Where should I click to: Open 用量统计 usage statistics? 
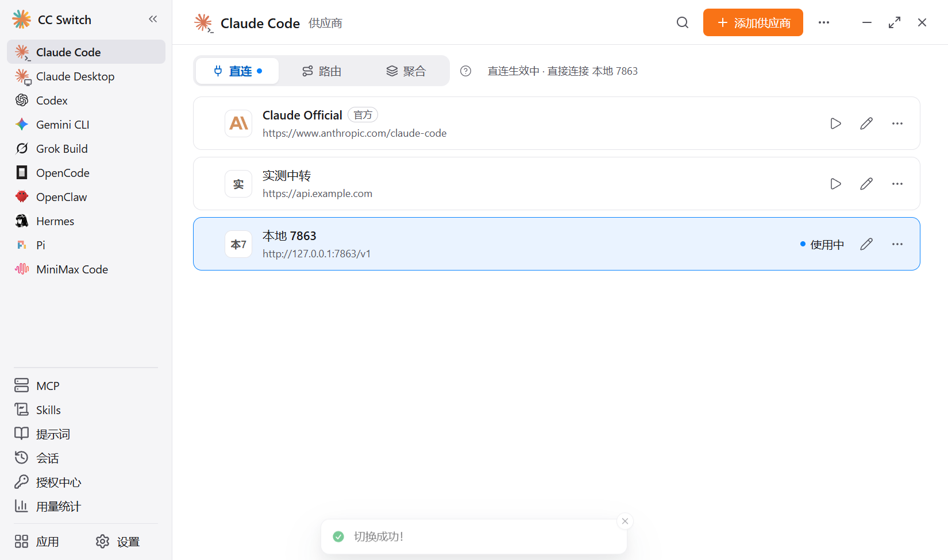[x=86, y=507]
